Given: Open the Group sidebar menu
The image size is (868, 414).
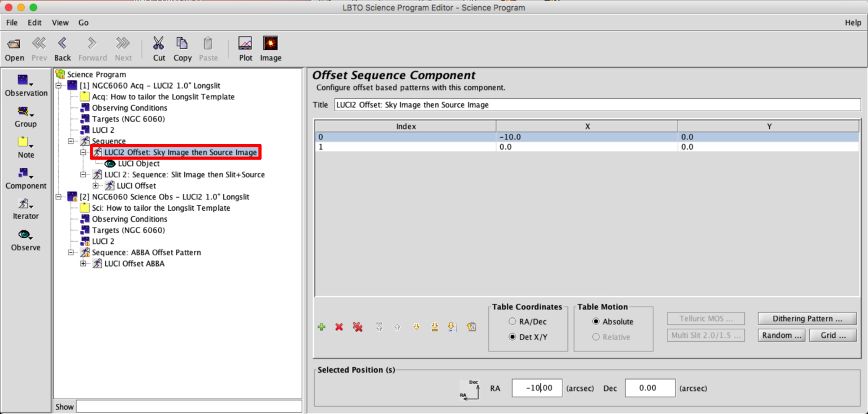Looking at the screenshot, I should [26, 117].
